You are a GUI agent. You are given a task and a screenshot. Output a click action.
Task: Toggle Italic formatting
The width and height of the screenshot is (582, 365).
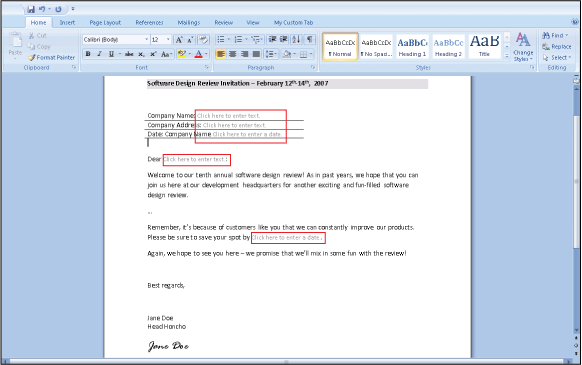click(99, 54)
